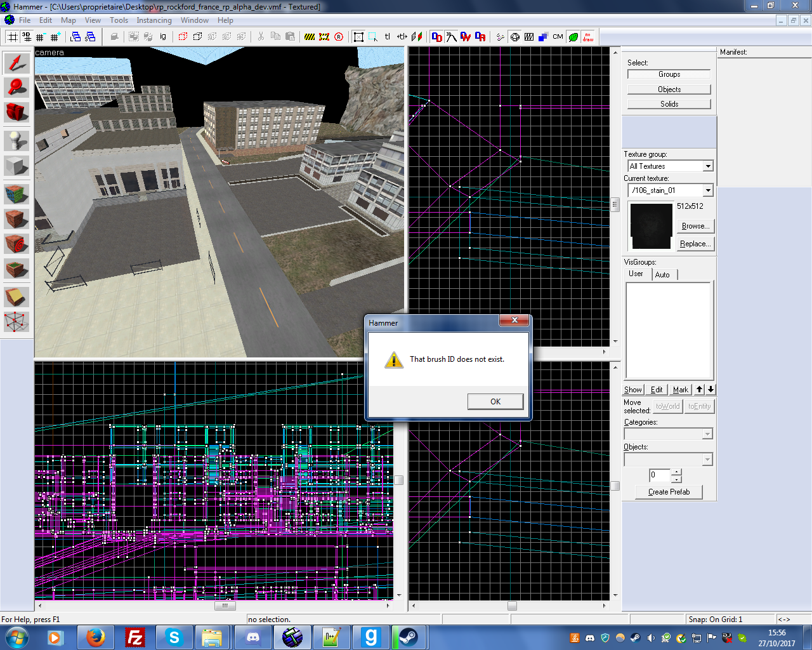
Task: Switch to the Auto VisGroups tab
Action: (x=664, y=275)
